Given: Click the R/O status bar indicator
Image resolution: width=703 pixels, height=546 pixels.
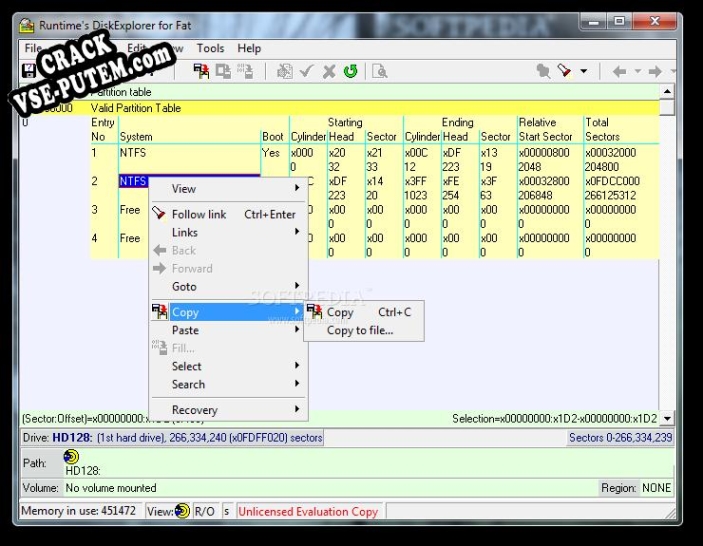Looking at the screenshot, I should click(204, 511).
